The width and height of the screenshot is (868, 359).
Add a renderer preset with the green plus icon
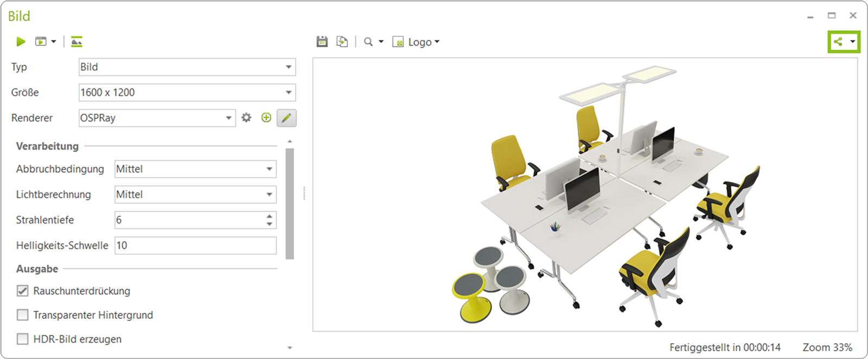(266, 118)
